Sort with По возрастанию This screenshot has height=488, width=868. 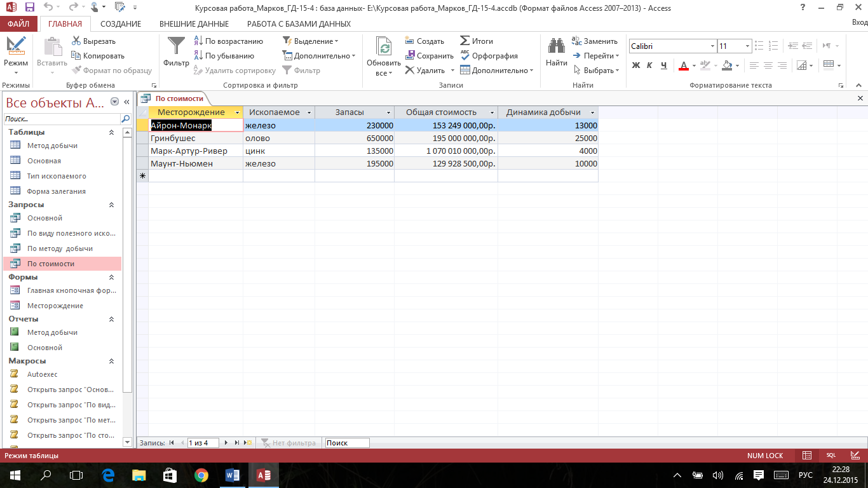click(x=228, y=41)
